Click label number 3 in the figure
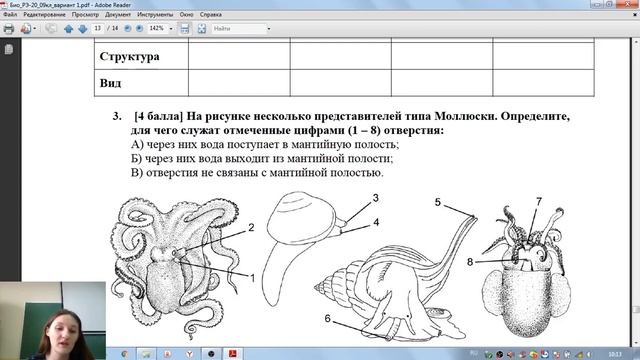 (376, 198)
